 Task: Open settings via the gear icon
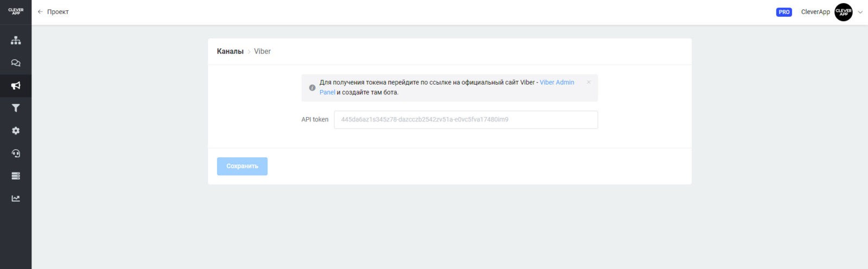(x=16, y=131)
